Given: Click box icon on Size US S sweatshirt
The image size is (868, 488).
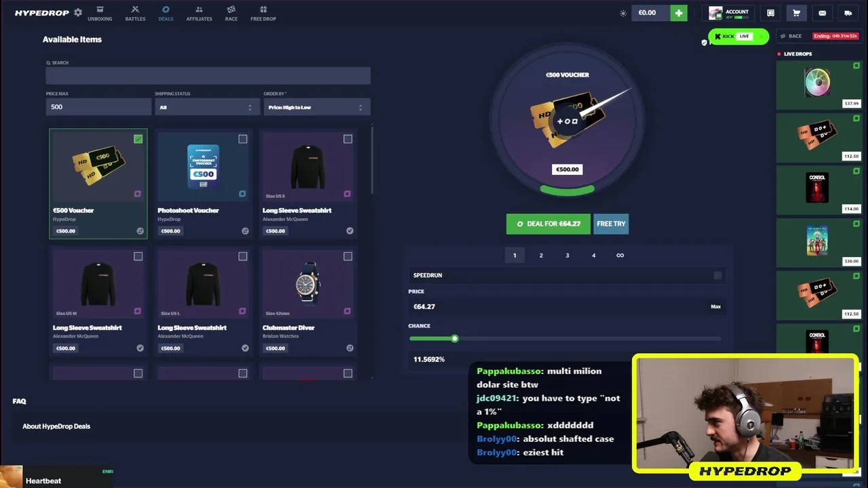Looking at the screenshot, I should [347, 194].
